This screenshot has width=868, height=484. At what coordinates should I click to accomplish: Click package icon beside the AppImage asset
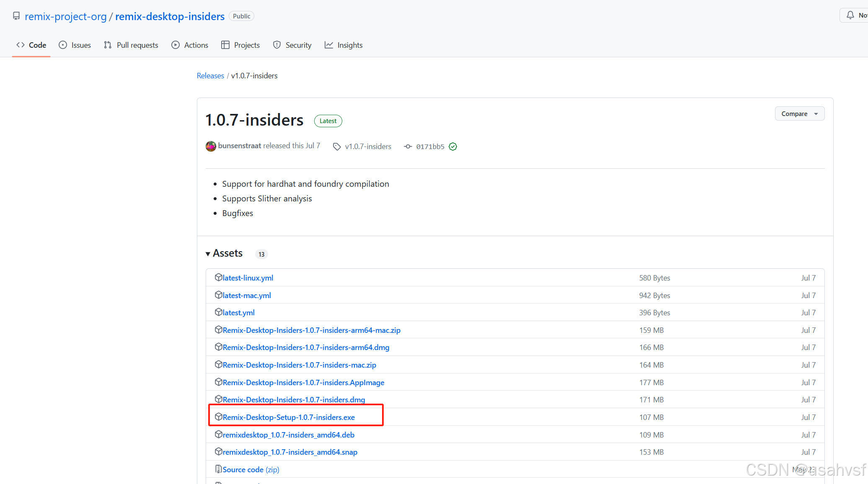(218, 382)
